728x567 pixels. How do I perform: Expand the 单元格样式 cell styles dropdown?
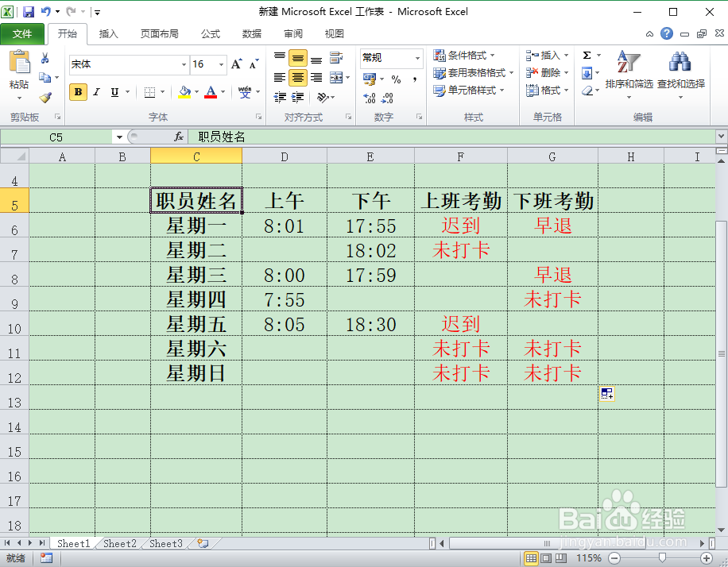468,91
